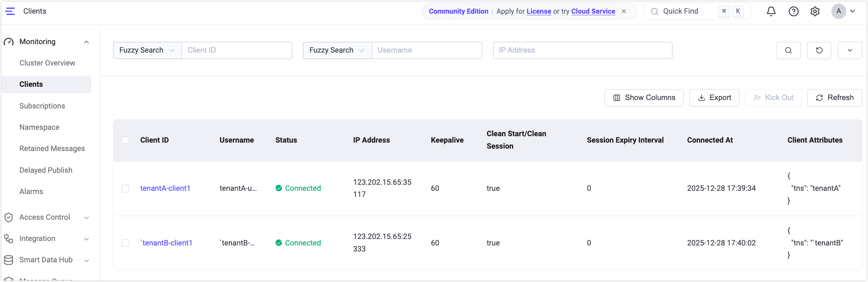The height and width of the screenshot is (282, 868).
Task: Open Client ID Fuzzy Search dropdown
Action: point(147,50)
